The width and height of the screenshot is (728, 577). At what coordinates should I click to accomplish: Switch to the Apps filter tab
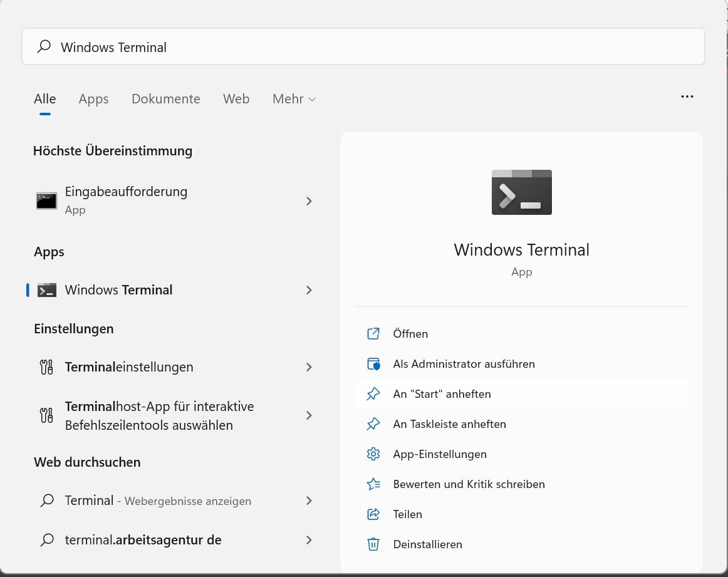[x=93, y=99]
